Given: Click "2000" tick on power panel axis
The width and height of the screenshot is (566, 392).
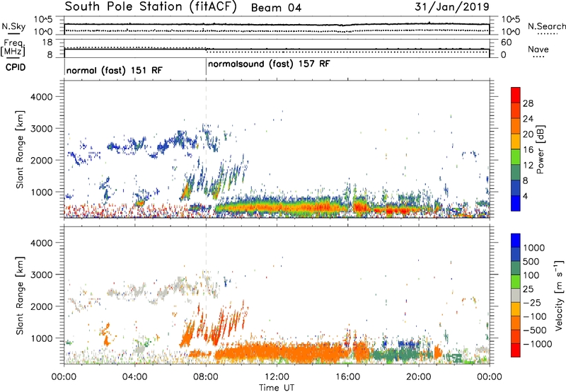Looking at the screenshot, I should coord(41,160).
